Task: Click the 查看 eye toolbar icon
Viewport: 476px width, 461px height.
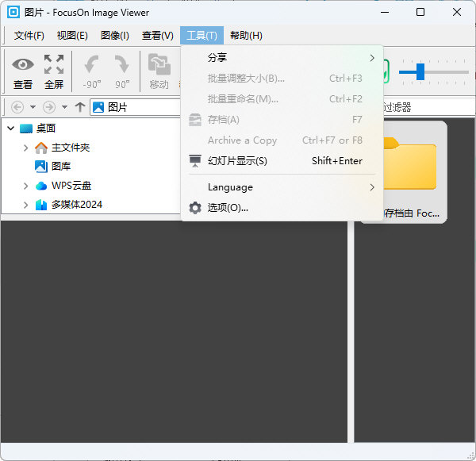Action: coord(23,64)
